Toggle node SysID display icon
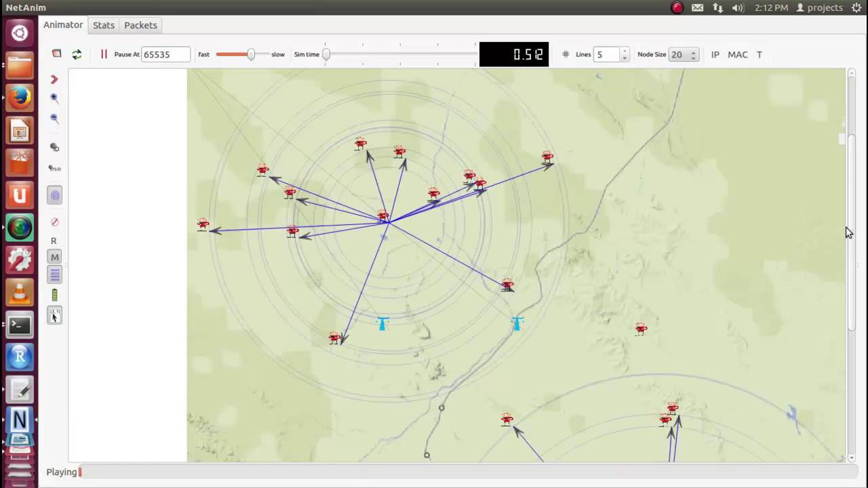Viewport: 868px width, 488px height. pos(54,168)
